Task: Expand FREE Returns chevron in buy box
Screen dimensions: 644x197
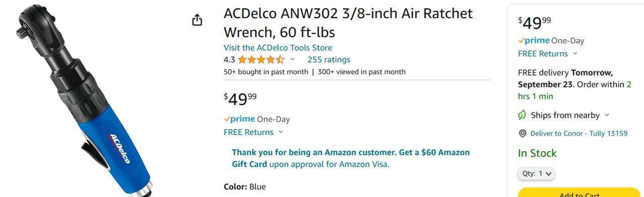Action: 575,54
